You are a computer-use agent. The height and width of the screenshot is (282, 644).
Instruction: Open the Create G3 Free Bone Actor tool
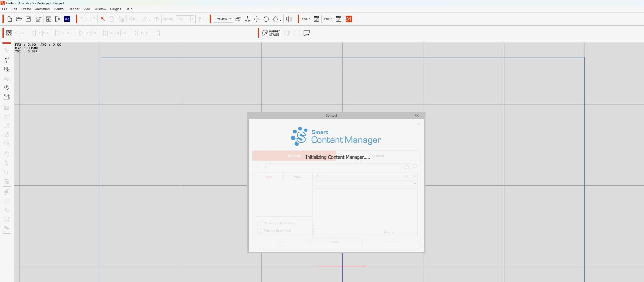coord(6,60)
